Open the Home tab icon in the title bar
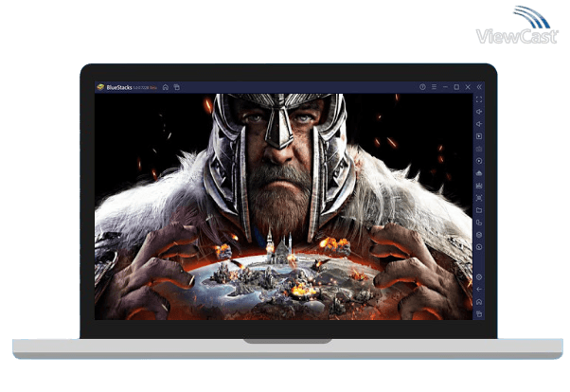 click(x=166, y=87)
